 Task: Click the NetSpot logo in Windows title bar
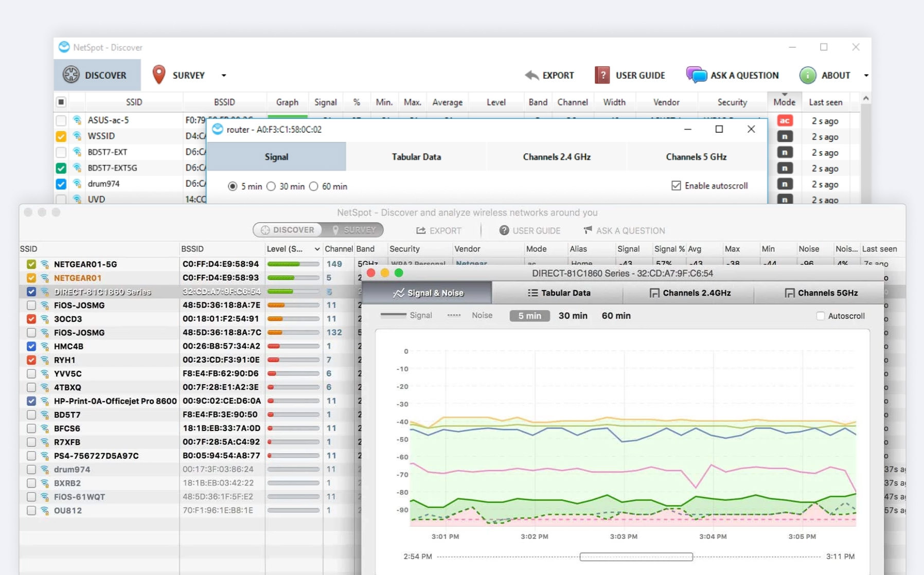tap(64, 47)
